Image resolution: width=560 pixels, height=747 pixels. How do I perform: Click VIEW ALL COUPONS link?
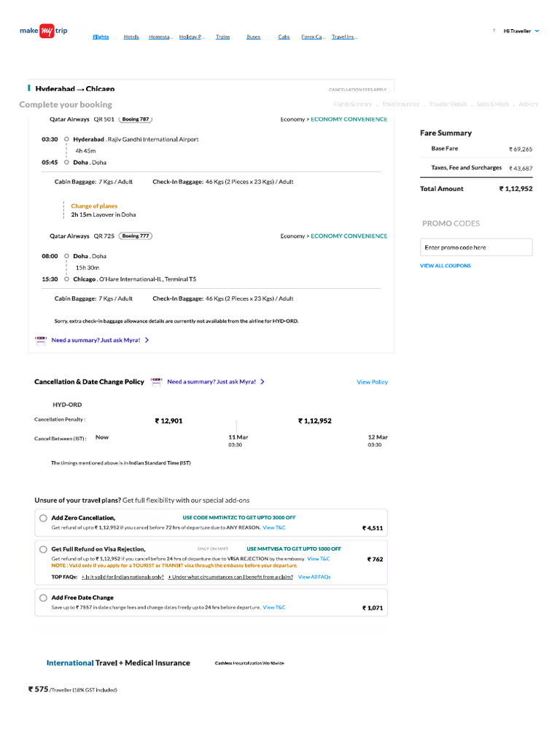(446, 266)
